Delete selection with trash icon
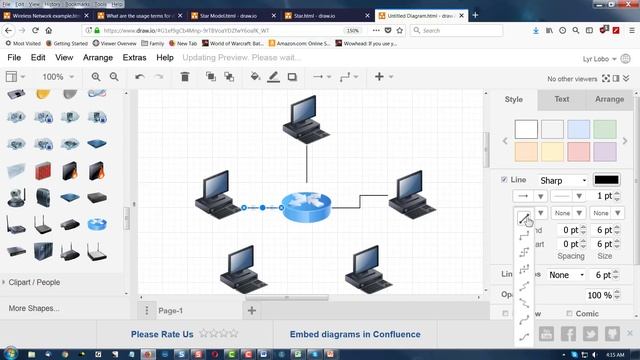The width and height of the screenshot is (640, 360). 185,77
